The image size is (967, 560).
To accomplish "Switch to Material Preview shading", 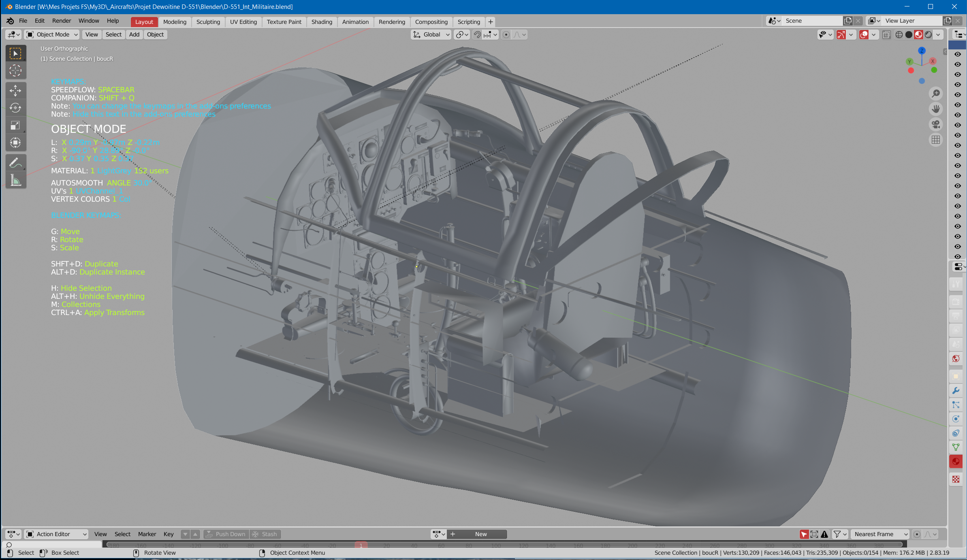I will tap(918, 35).
